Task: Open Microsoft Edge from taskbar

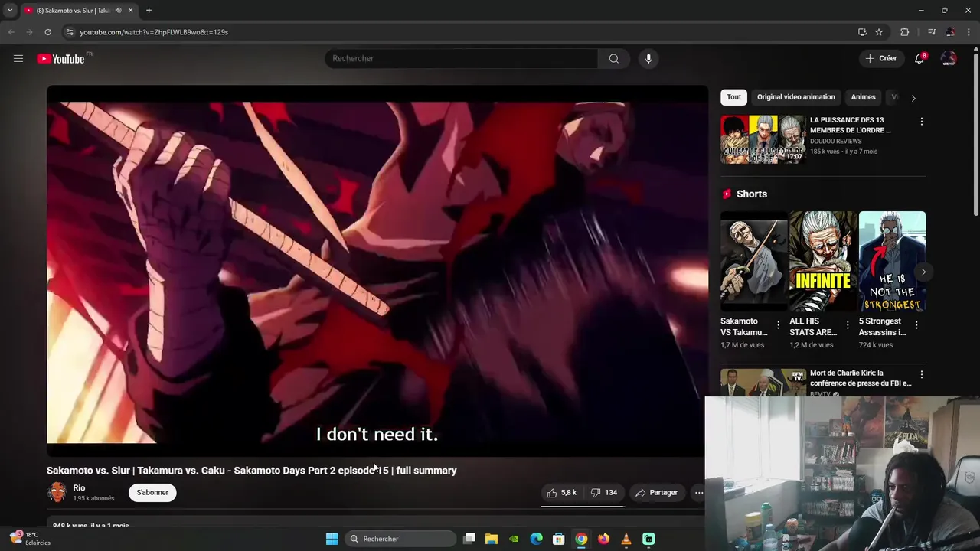Action: pyautogui.click(x=536, y=539)
